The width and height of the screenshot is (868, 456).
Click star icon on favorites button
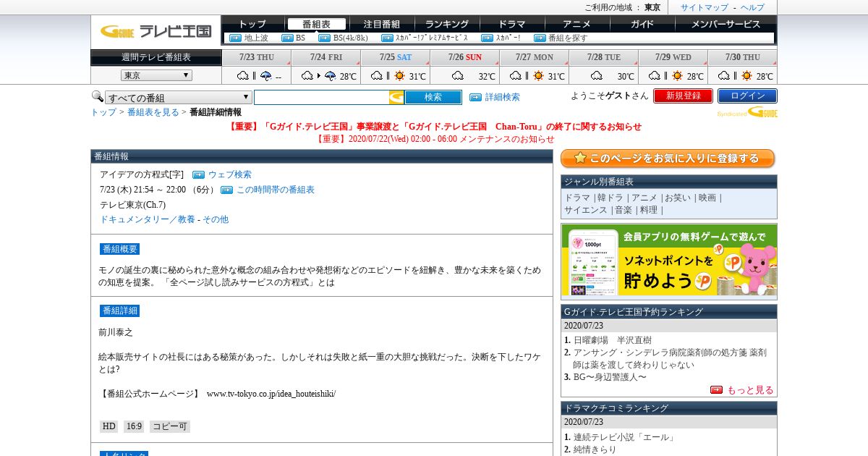point(579,158)
